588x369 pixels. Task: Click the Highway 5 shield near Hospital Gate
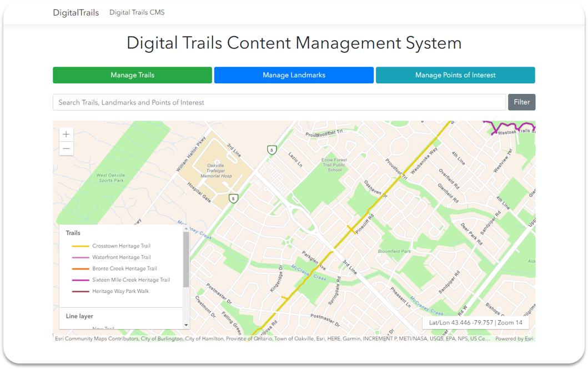tap(234, 198)
